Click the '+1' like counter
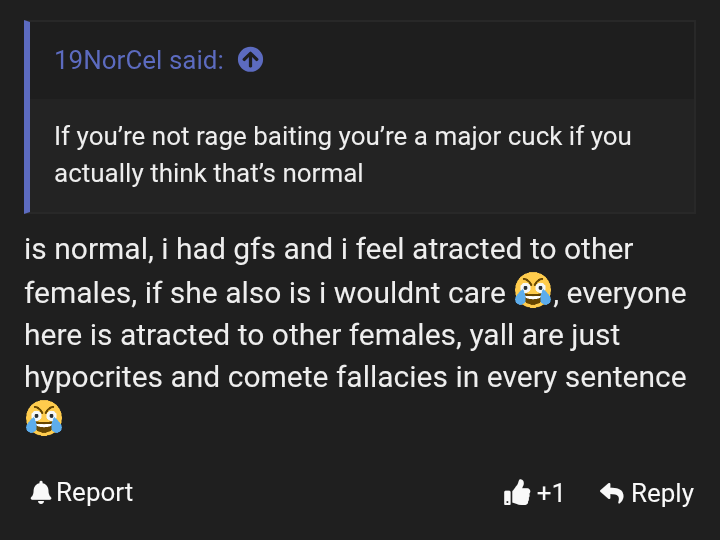Image resolution: width=720 pixels, height=540 pixels. [550, 493]
